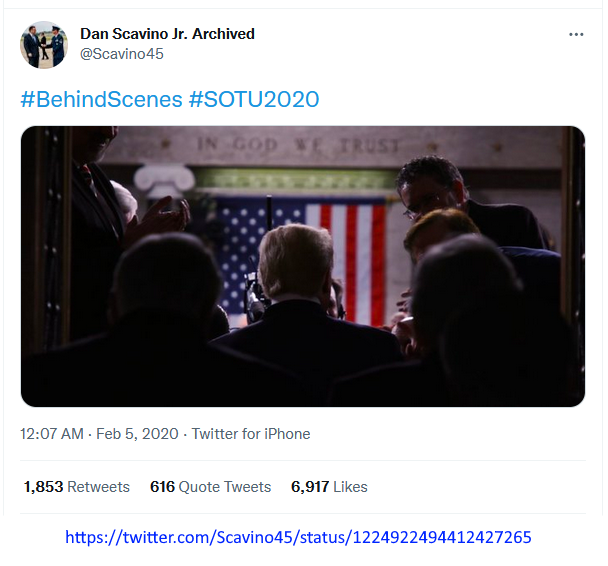Image resolution: width=608 pixels, height=566 pixels.
Task: Click the white column capital in photo
Action: click(163, 180)
